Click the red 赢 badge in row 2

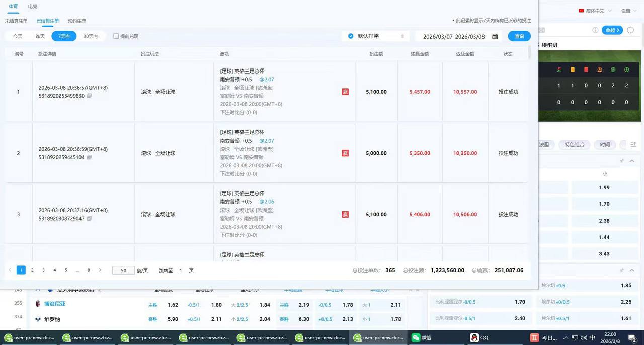coord(345,153)
